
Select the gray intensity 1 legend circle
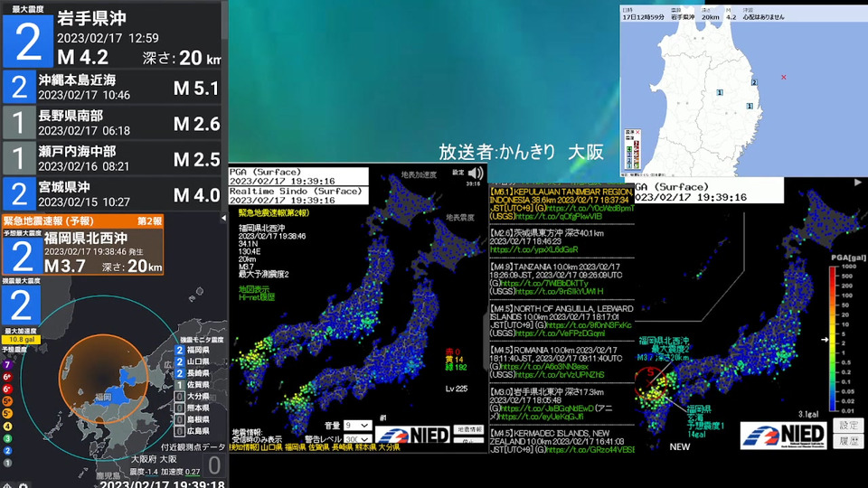pos(8,463)
